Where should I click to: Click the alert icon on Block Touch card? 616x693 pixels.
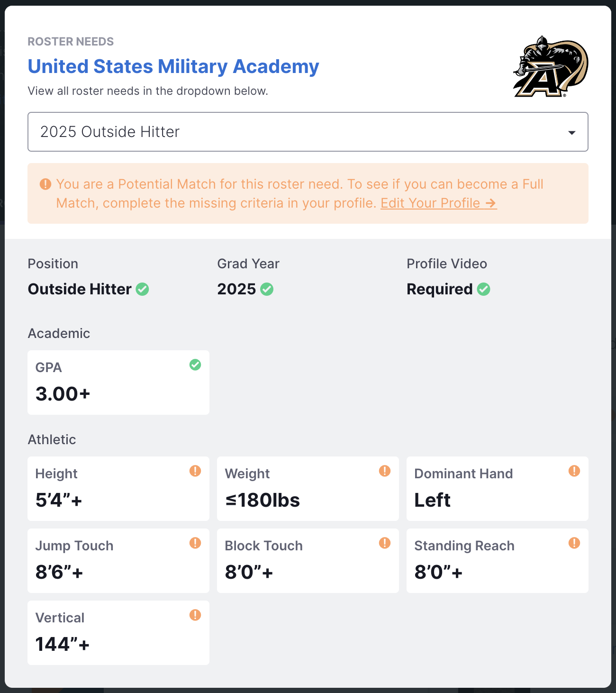tap(385, 543)
